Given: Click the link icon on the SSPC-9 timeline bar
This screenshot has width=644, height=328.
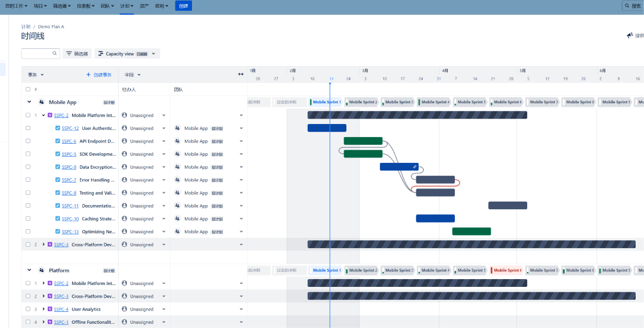Looking at the screenshot, I should point(415,167).
